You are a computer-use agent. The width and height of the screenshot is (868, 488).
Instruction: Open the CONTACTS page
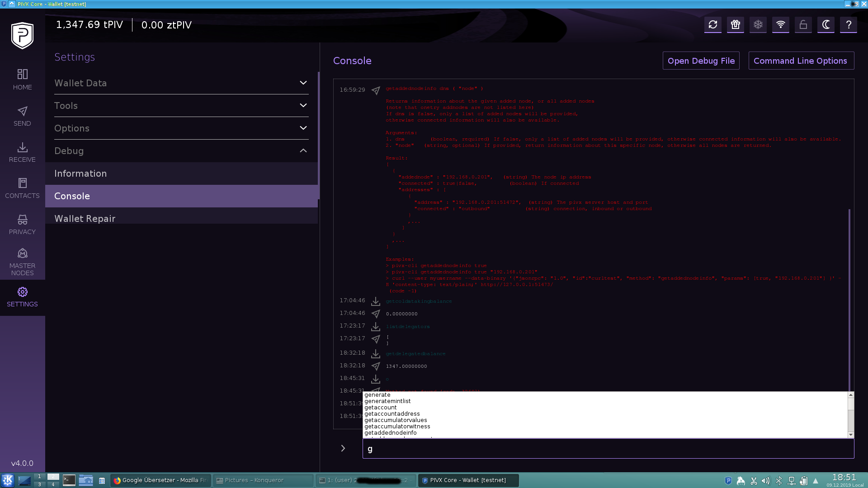click(x=22, y=188)
